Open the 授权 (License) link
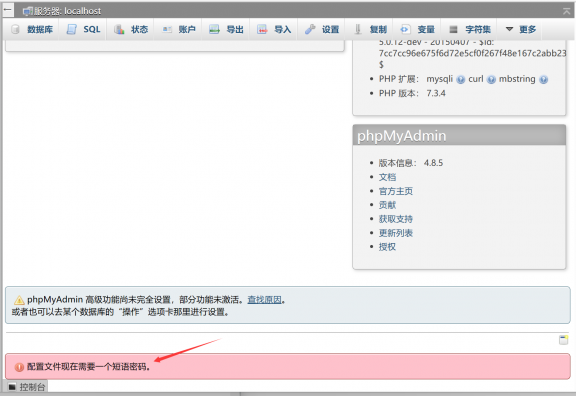Viewport: 576px width, 396px height. [x=387, y=247]
